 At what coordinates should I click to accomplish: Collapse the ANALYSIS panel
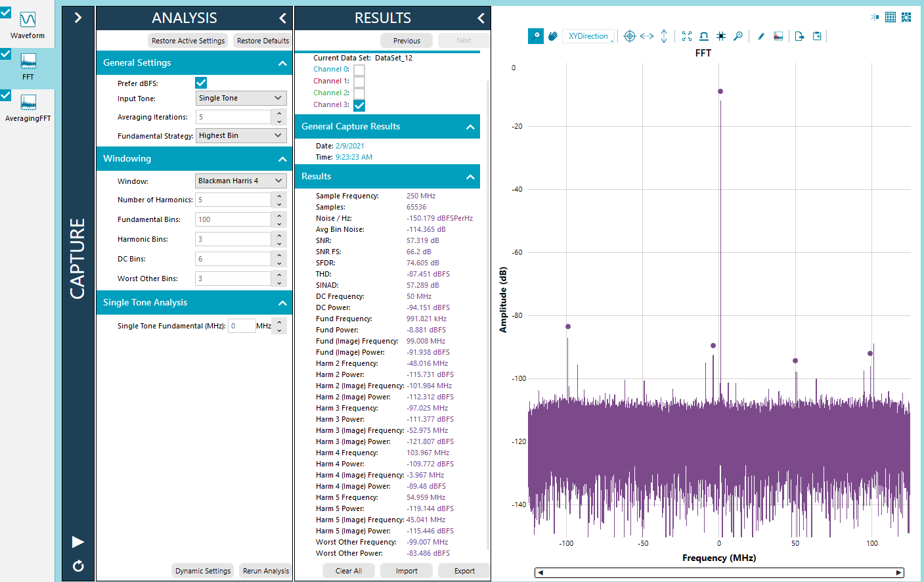(x=282, y=18)
